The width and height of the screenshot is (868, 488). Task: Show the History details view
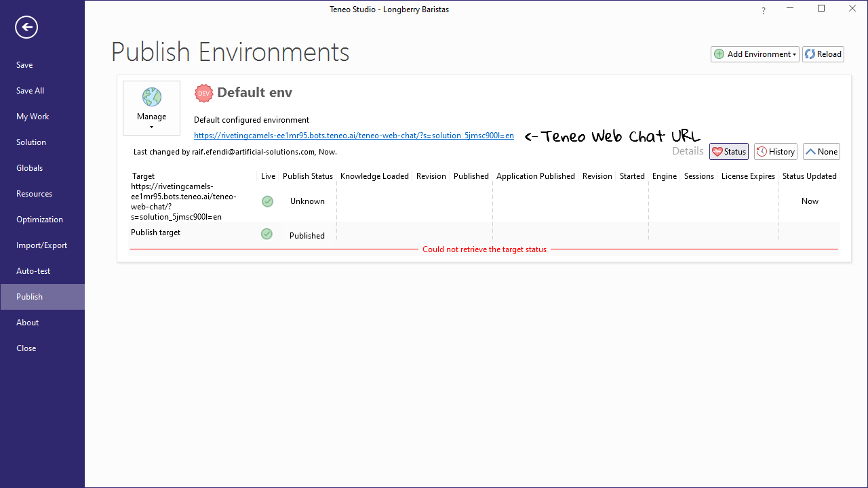click(775, 152)
